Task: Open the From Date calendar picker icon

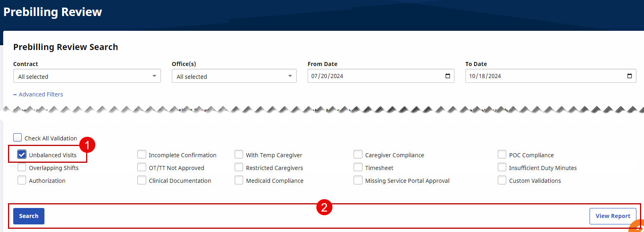Action: 447,76
